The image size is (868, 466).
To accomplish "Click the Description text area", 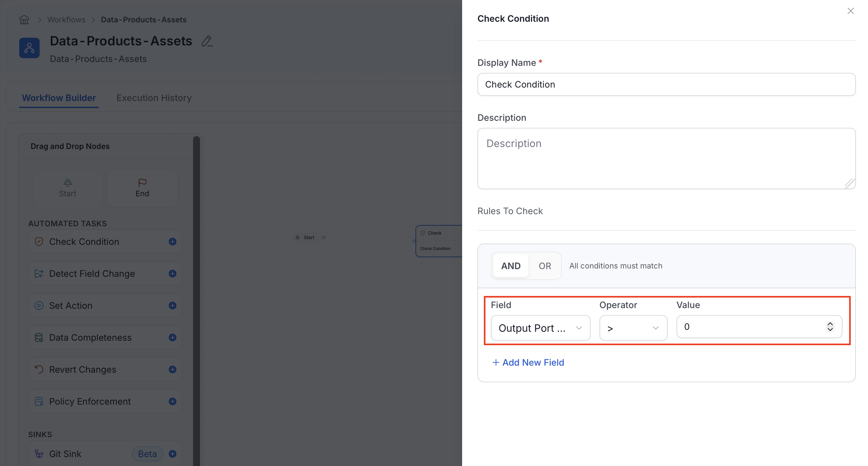I will (666, 158).
